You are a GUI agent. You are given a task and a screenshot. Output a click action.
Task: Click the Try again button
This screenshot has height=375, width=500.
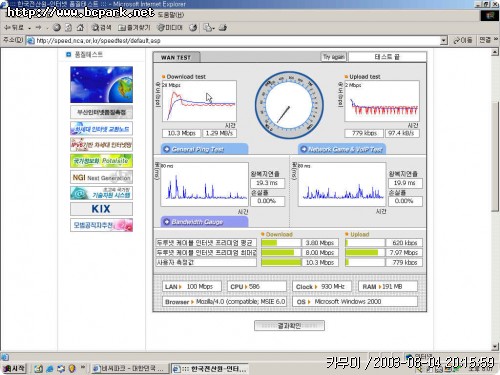(333, 57)
